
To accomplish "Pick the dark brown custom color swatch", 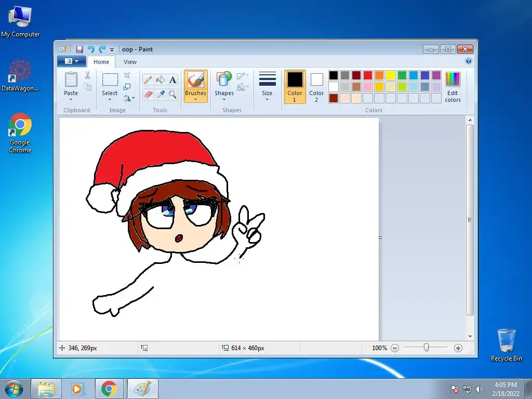I will click(334, 98).
